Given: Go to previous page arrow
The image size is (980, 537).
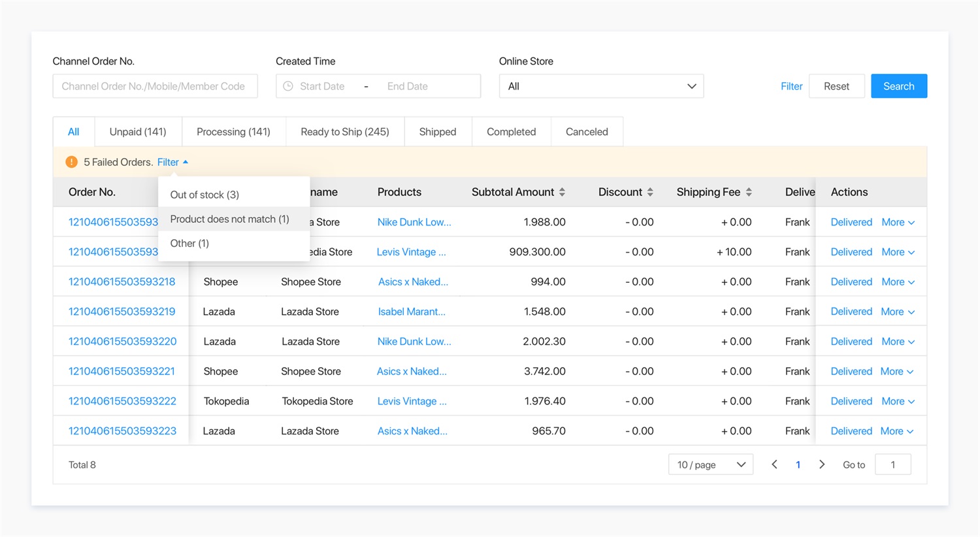Looking at the screenshot, I should pyautogui.click(x=774, y=464).
